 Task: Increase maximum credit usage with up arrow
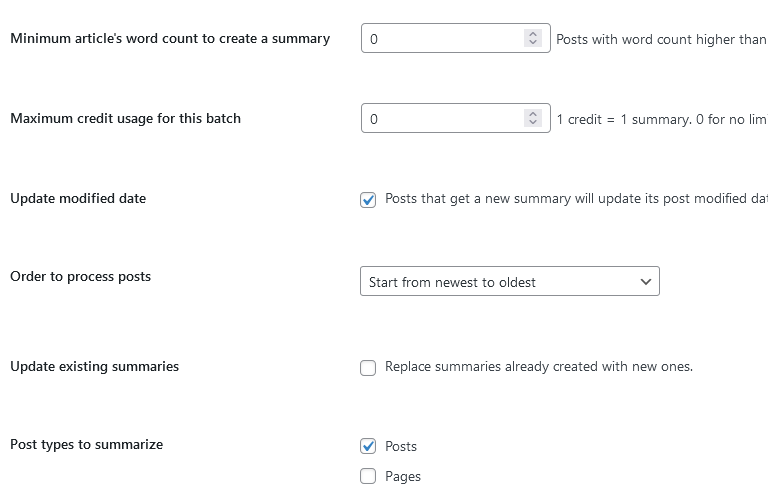[x=533, y=114]
